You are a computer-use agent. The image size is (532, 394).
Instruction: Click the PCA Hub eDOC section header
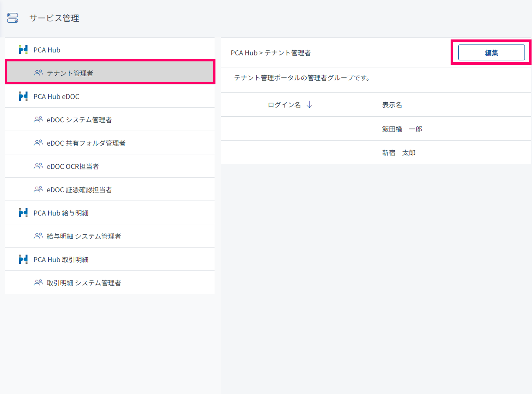56,97
